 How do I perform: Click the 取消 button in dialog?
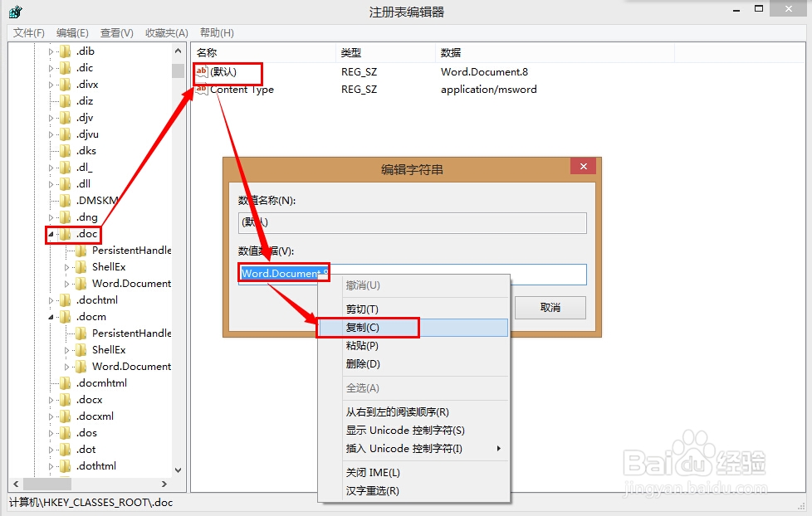[x=550, y=308]
